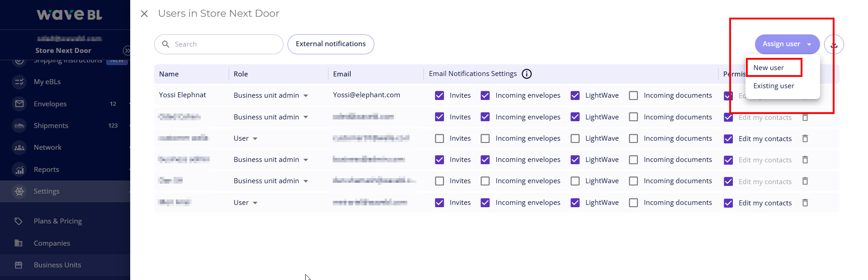
Task: Open Business unit admin dropdown in second row
Action: [271, 117]
